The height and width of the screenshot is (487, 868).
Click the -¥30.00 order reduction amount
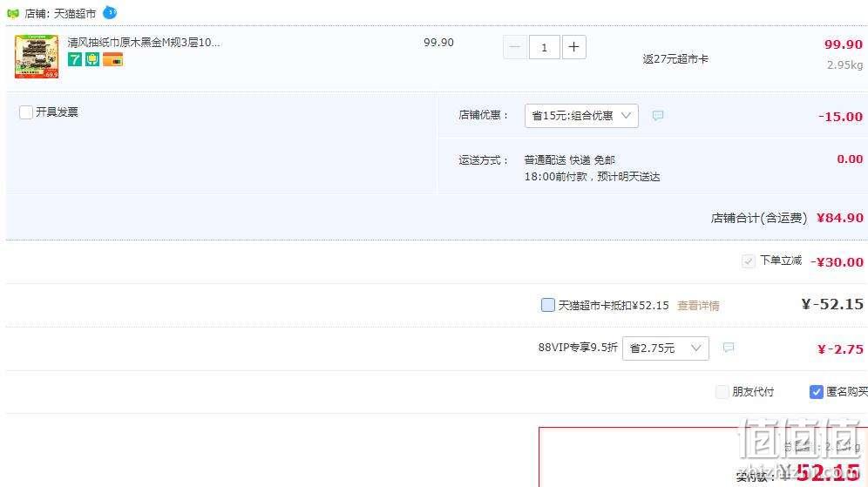(x=837, y=262)
